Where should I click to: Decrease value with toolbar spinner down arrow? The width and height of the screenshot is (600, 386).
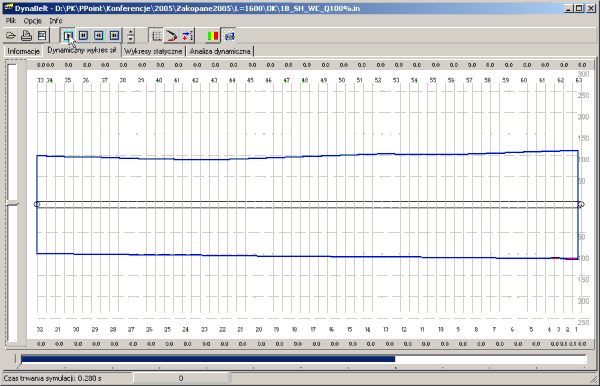tap(130, 39)
